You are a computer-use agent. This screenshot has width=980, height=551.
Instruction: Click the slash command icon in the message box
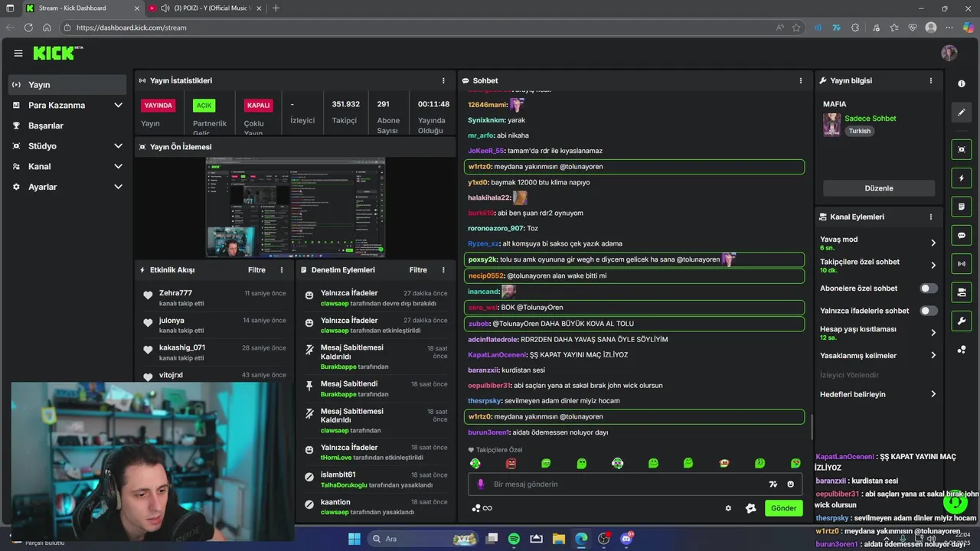coord(773,484)
